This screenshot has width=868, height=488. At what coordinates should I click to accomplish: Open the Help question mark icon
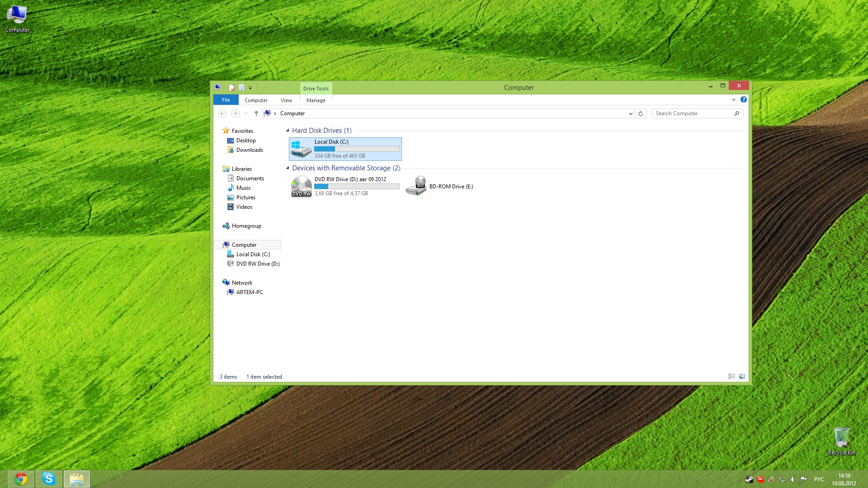click(744, 99)
